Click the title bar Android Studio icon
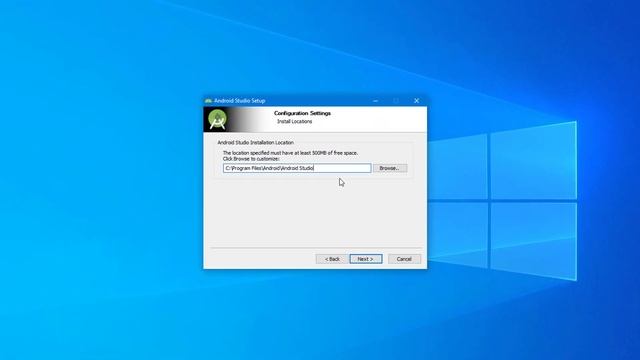Image resolution: width=640 pixels, height=360 pixels. click(208, 101)
